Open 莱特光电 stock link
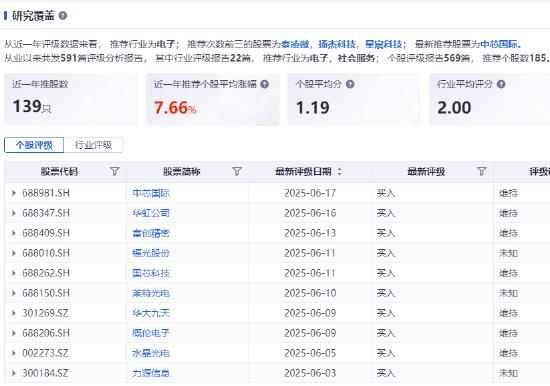 151,293
